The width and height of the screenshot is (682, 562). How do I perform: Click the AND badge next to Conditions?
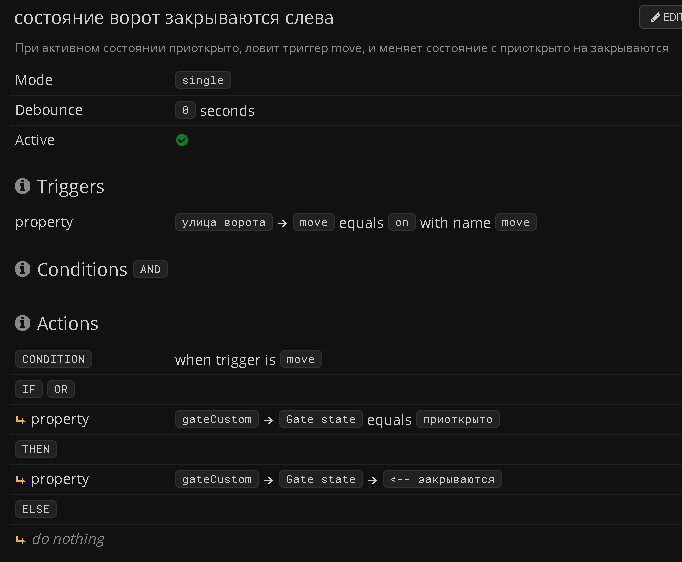pyautogui.click(x=150, y=269)
